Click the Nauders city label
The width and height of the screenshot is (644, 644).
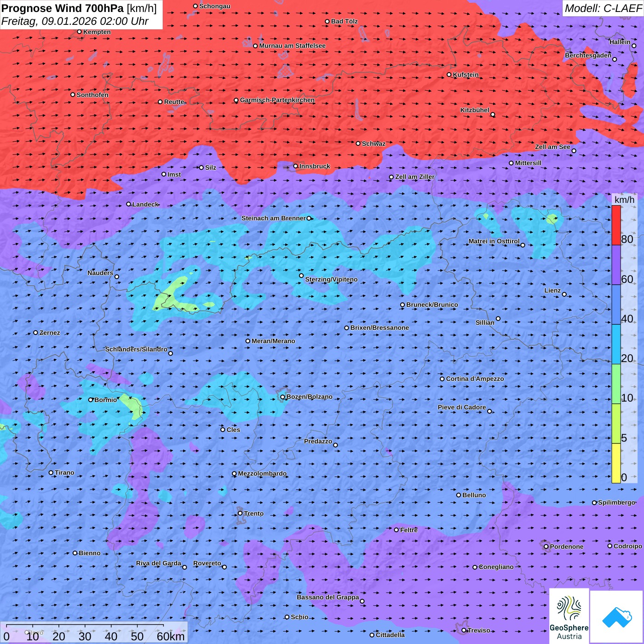(x=100, y=273)
